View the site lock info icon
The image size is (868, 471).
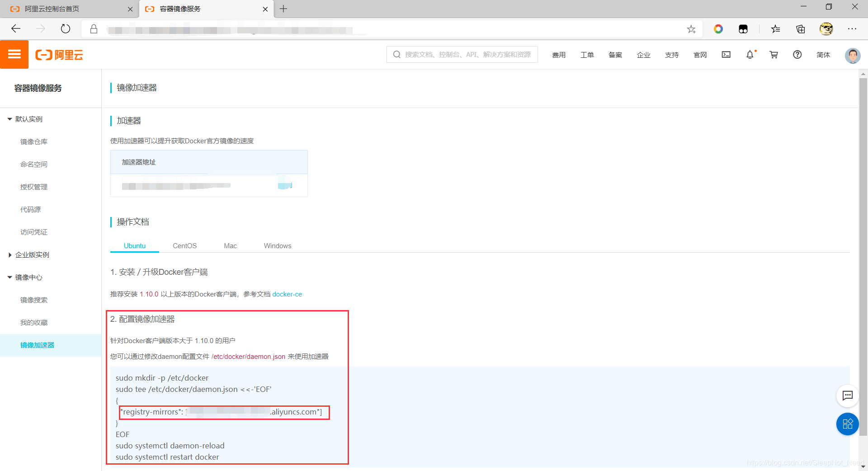pyautogui.click(x=94, y=29)
